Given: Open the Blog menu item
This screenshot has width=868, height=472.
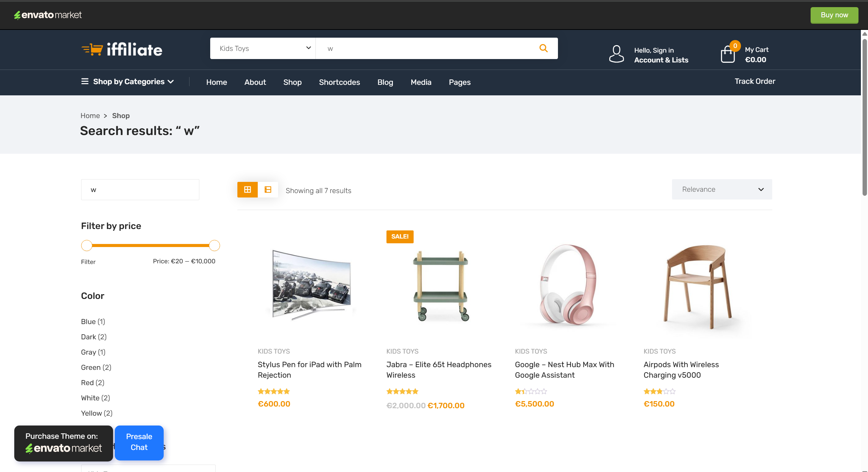Looking at the screenshot, I should pos(385,82).
